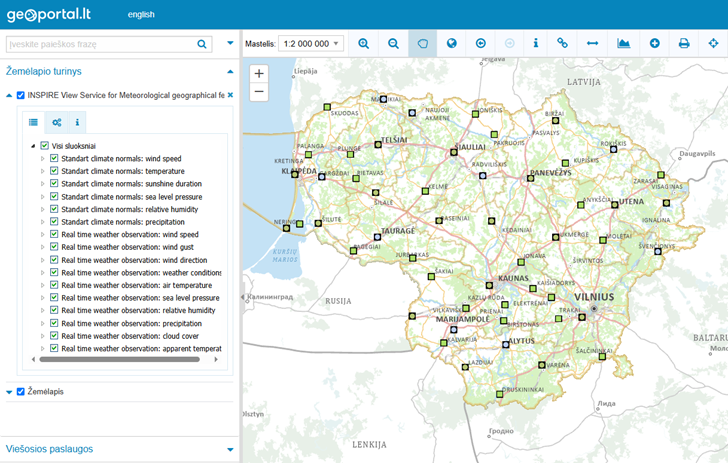728x463 pixels.
Task: Click the zoom in magnifier toolbar icon
Action: click(x=364, y=44)
